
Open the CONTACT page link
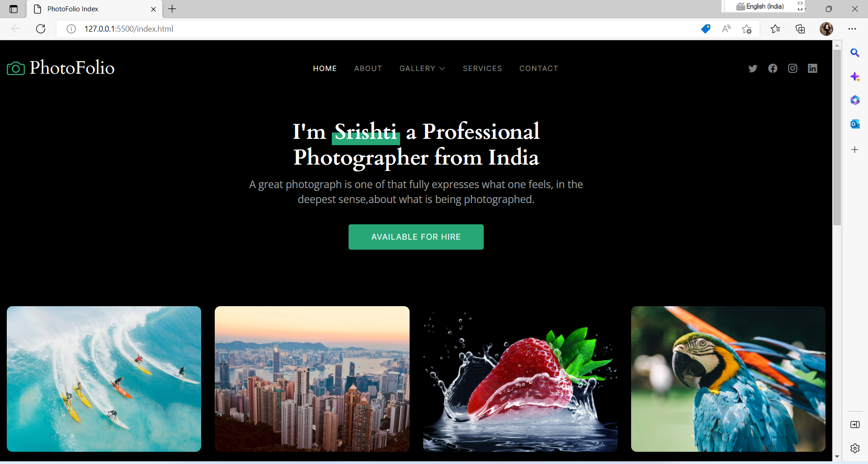[x=538, y=68]
